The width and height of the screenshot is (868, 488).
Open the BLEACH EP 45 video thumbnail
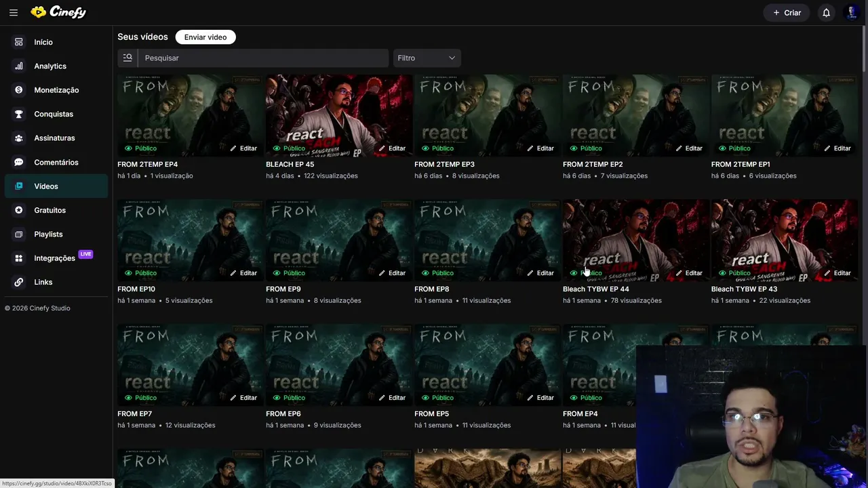coord(339,115)
